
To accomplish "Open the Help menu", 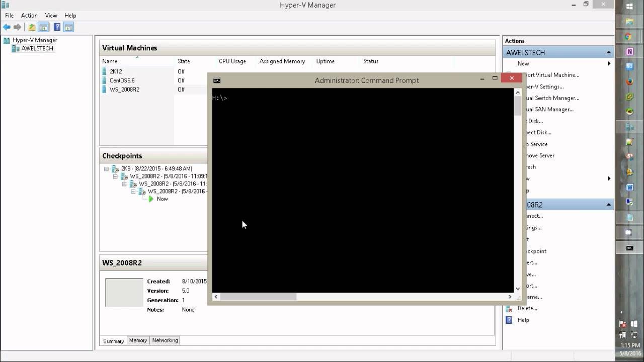I will [70, 16].
